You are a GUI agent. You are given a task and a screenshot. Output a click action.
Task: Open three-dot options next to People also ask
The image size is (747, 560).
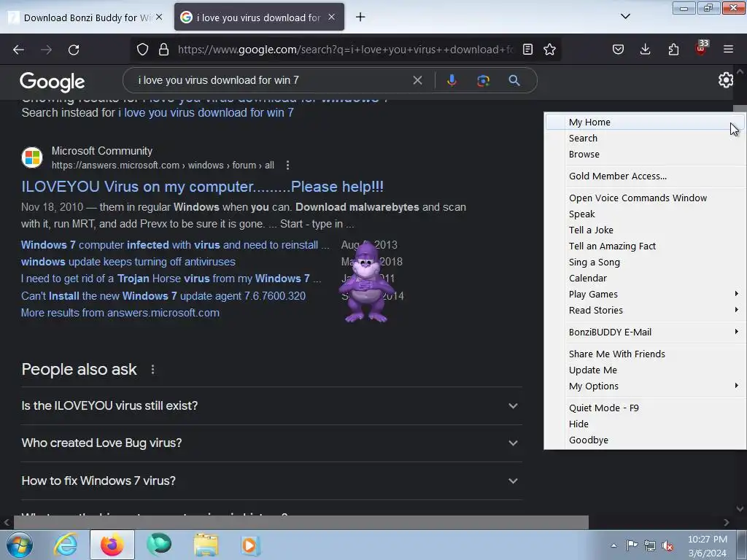(x=152, y=370)
